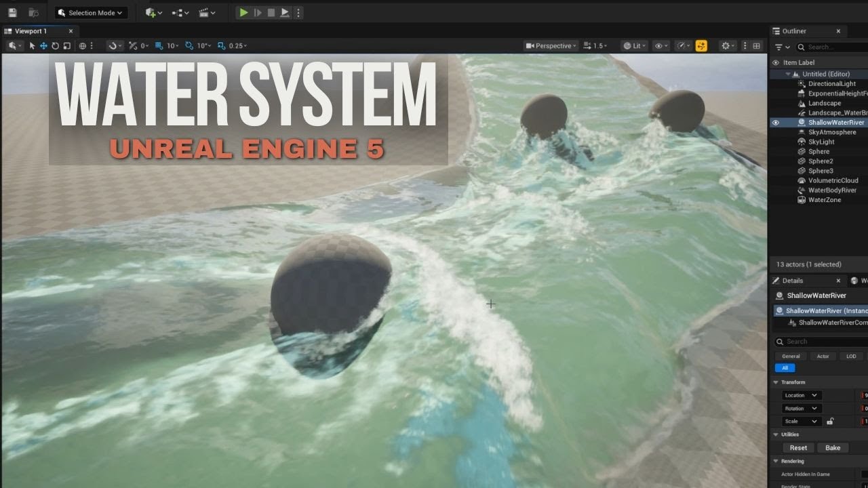
Task: Select the LOD filter button
Action: click(x=851, y=356)
